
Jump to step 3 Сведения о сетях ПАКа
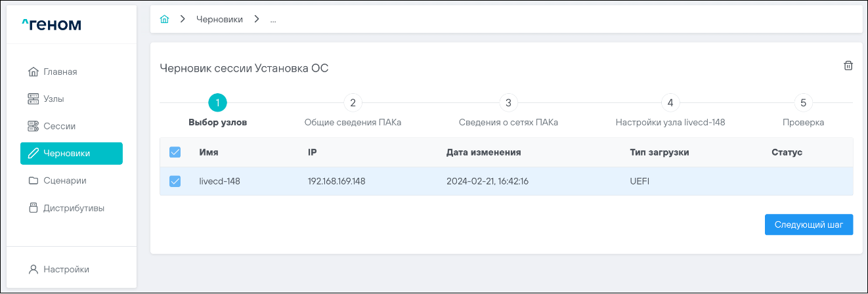[508, 103]
